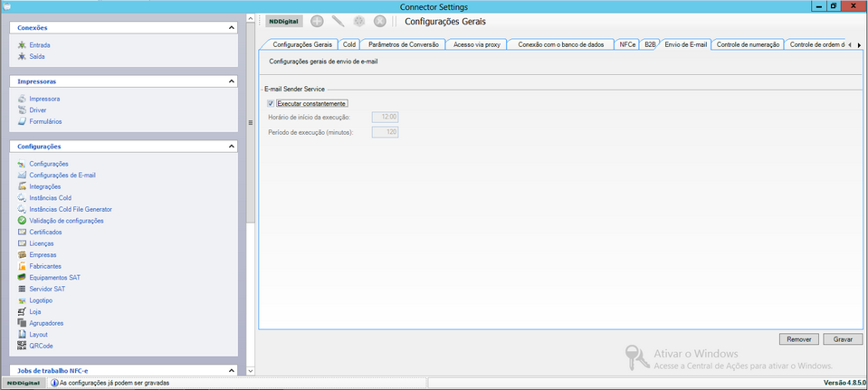Click sidebar scrollbar down arrow
Screen dimensions: 868x390
click(250, 371)
